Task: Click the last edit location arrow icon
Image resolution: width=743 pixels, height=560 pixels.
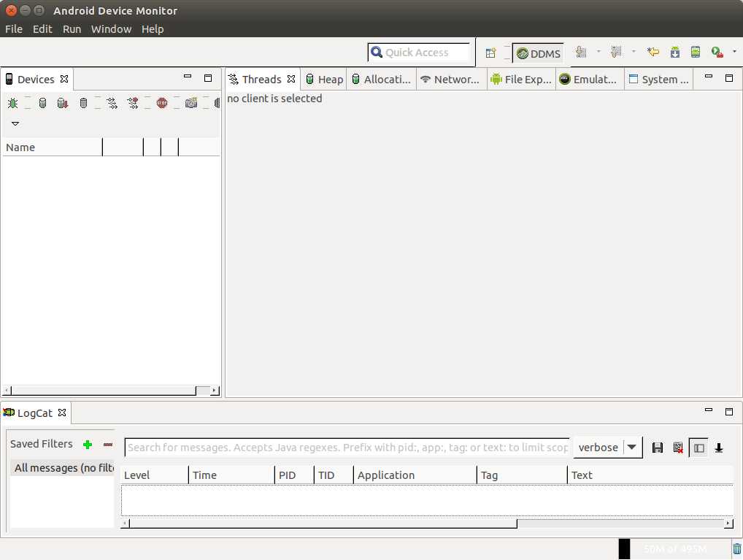Action: 653,52
